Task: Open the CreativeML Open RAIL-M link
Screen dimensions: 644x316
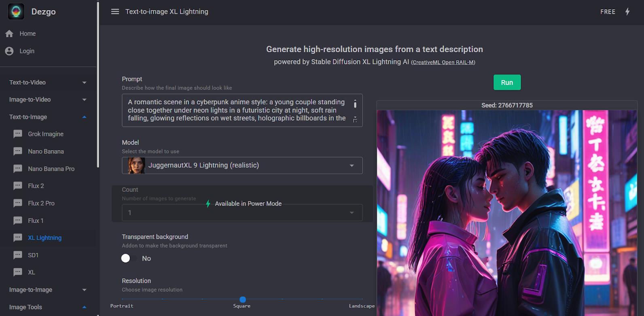Action: click(x=443, y=62)
